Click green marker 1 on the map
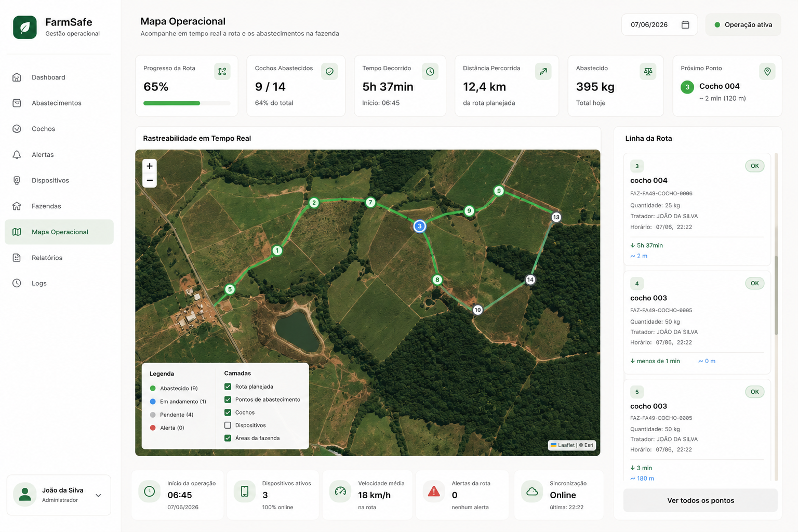The image size is (798, 532). coord(277,250)
